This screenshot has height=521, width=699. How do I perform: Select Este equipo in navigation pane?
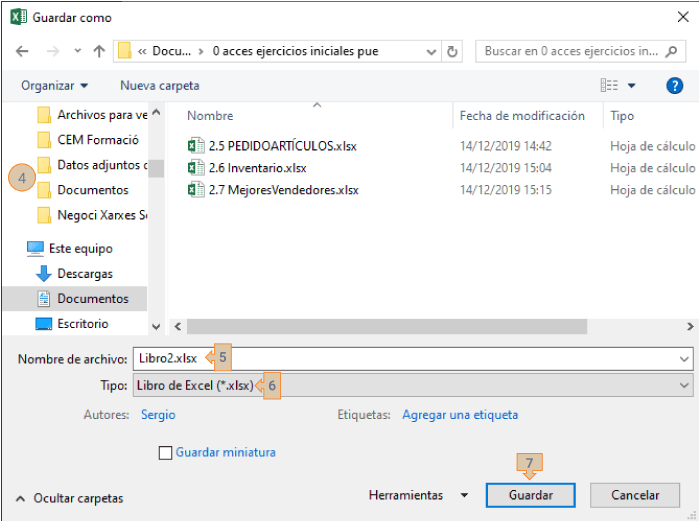[70, 249]
